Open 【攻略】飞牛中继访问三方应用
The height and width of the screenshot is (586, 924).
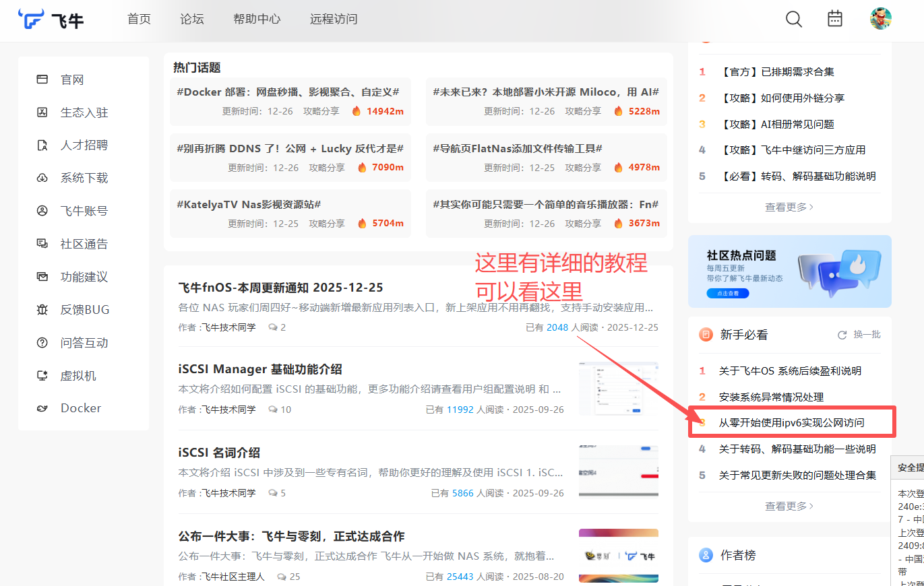(793, 150)
